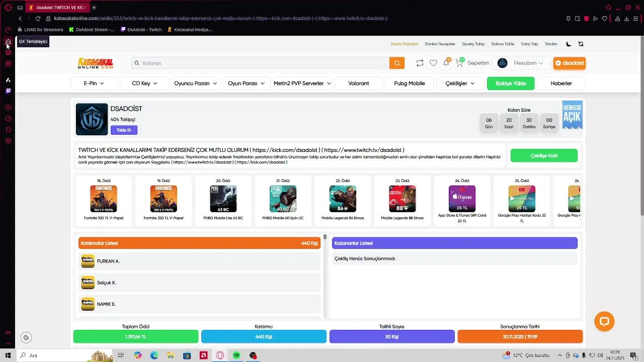This screenshot has height=362, width=644.
Task: Open the Opera GX menu logo
Action: tap(8, 8)
